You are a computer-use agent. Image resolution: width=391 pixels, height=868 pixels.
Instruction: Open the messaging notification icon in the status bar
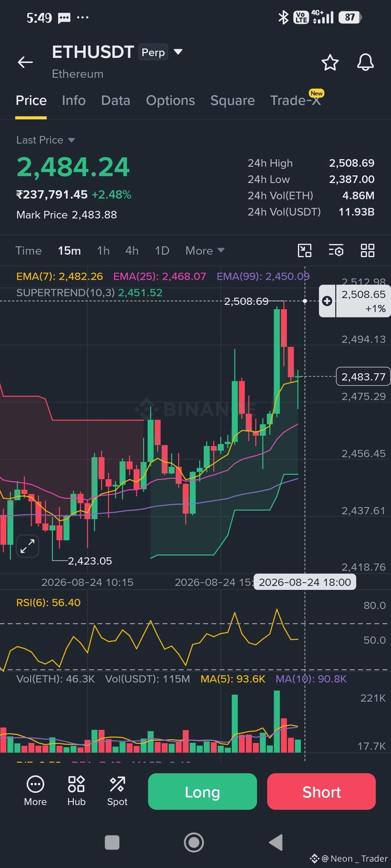[64, 18]
